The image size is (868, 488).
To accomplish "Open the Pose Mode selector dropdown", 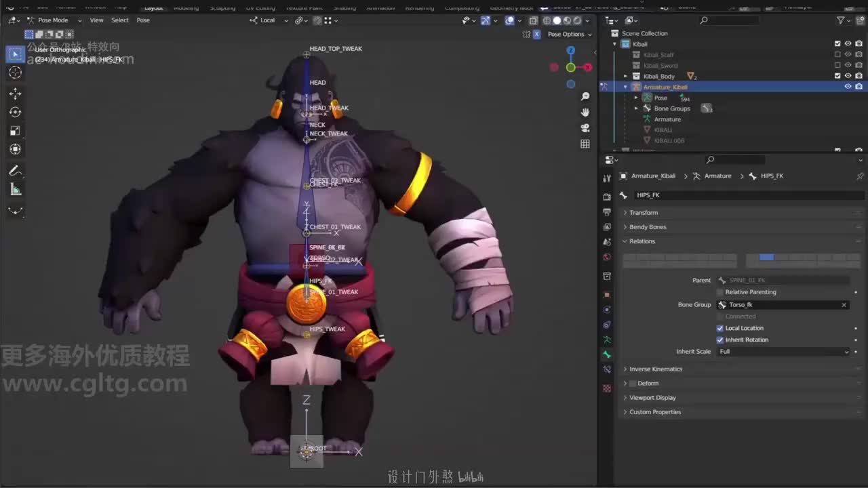I will click(54, 20).
